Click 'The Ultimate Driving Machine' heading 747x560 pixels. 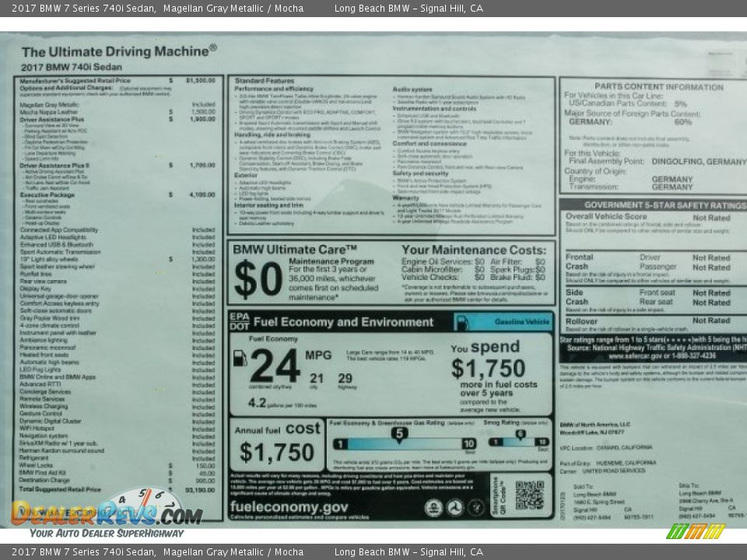click(119, 51)
